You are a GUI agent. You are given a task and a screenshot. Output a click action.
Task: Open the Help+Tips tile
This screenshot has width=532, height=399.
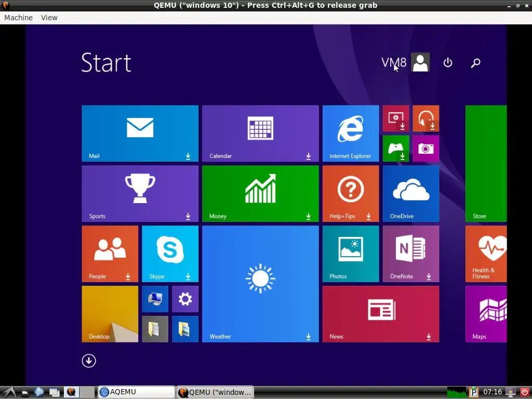(351, 193)
